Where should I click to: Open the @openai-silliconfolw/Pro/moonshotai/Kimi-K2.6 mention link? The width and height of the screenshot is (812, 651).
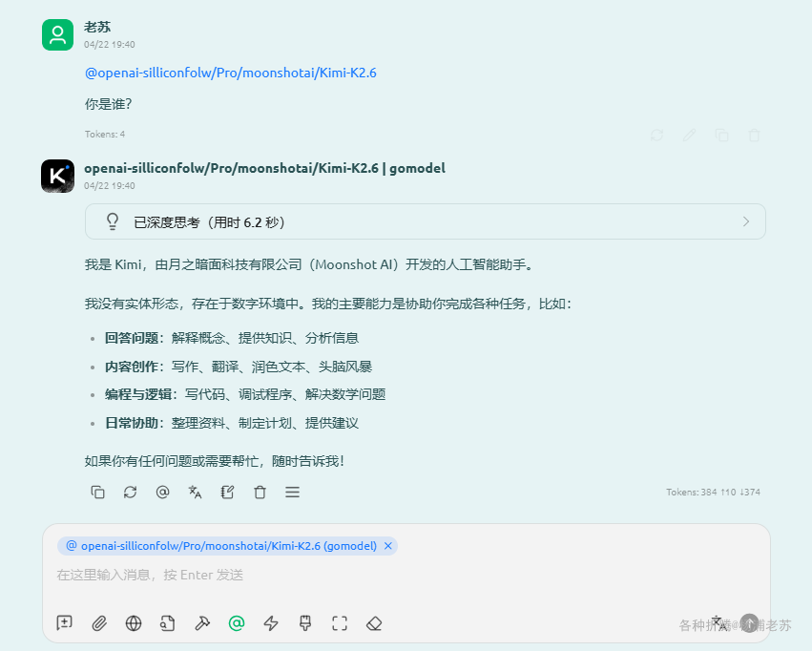pyautogui.click(x=231, y=73)
